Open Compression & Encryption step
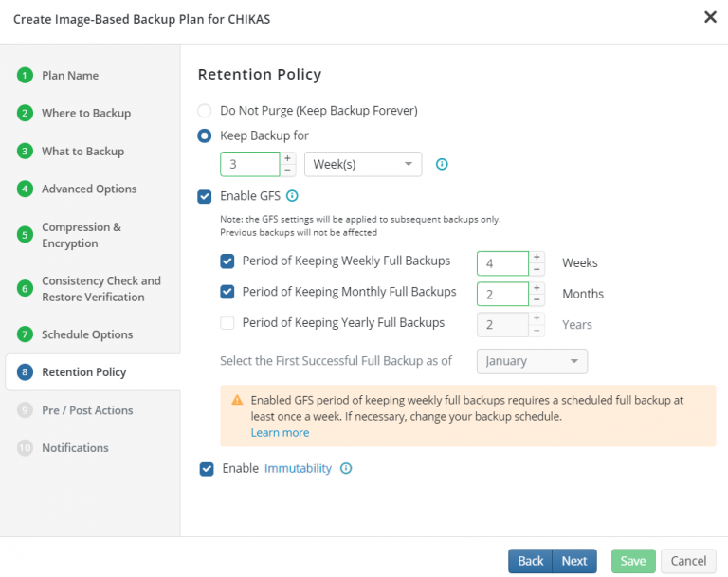 pos(82,235)
